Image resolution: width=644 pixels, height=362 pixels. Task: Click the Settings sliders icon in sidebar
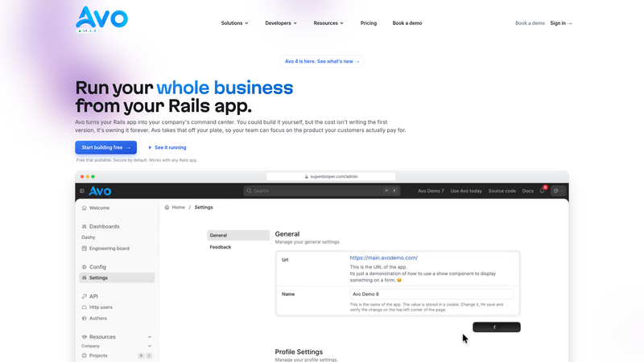(x=85, y=278)
